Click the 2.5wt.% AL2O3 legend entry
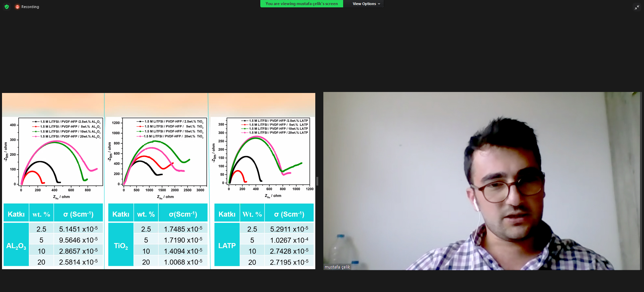This screenshot has height=292, width=644. point(67,122)
